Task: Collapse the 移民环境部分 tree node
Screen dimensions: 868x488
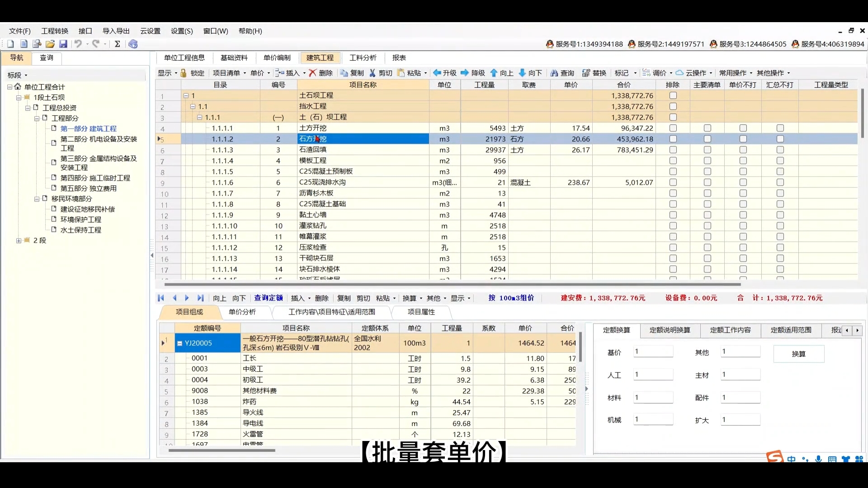Action: [x=37, y=199]
